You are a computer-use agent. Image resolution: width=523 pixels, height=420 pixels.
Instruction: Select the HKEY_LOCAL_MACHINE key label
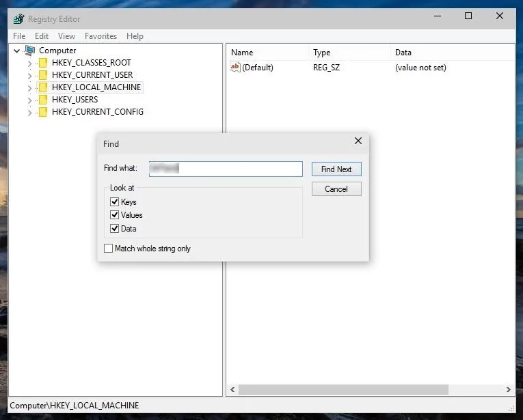point(96,87)
